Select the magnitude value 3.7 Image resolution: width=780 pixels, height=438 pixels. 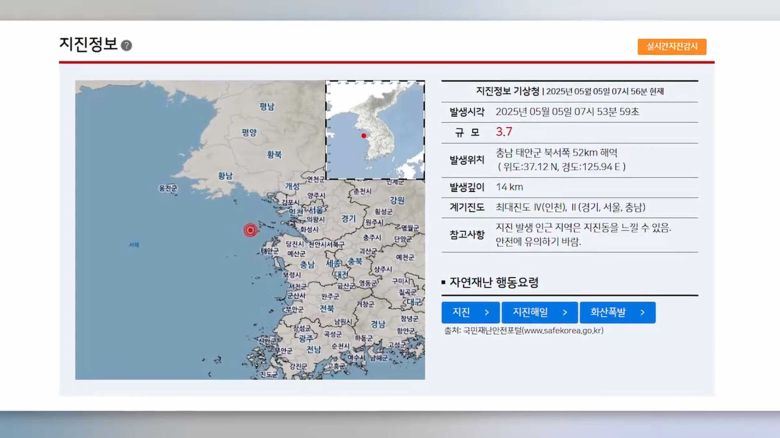[x=504, y=131]
